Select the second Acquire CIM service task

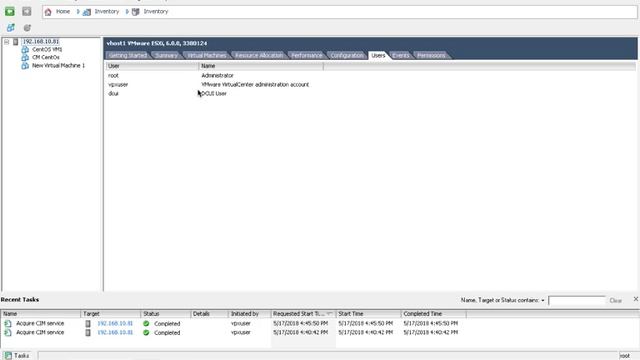point(40,333)
